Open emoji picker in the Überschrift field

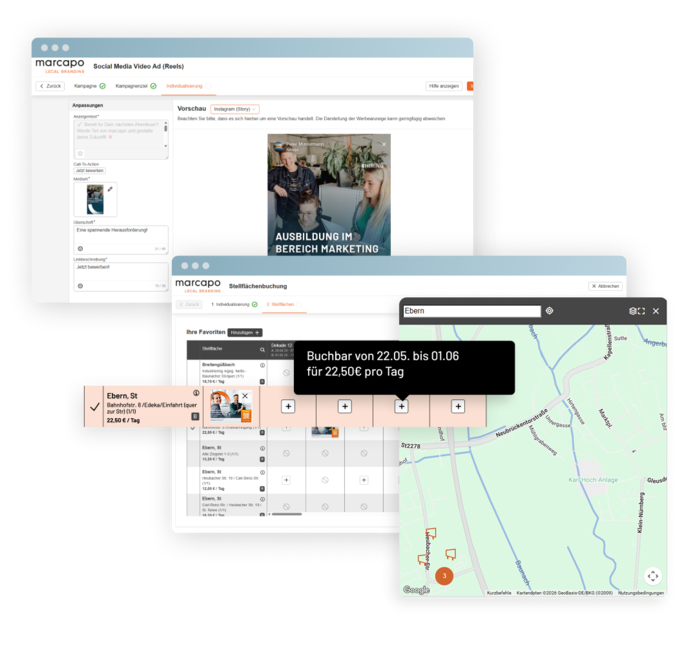(x=80, y=249)
